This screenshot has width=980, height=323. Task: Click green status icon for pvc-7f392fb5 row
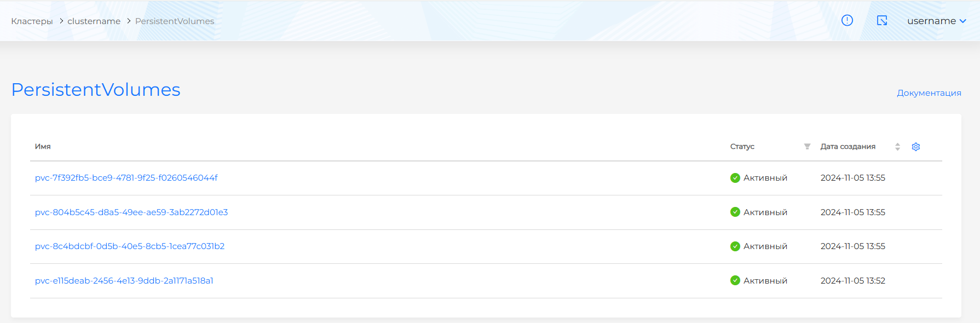(735, 178)
